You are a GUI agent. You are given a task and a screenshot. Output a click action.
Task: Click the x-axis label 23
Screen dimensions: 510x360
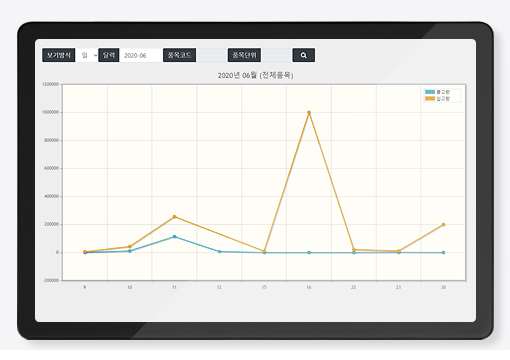click(399, 287)
